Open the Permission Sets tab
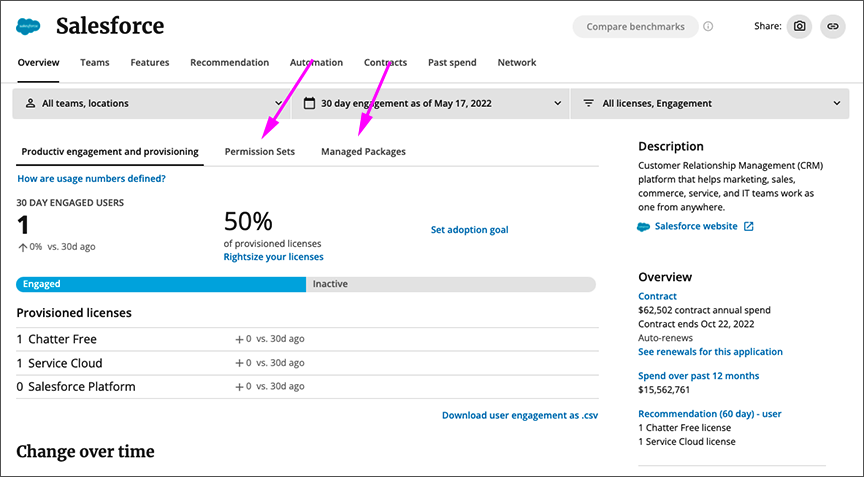Screen dimensions: 864x477 (x=260, y=151)
